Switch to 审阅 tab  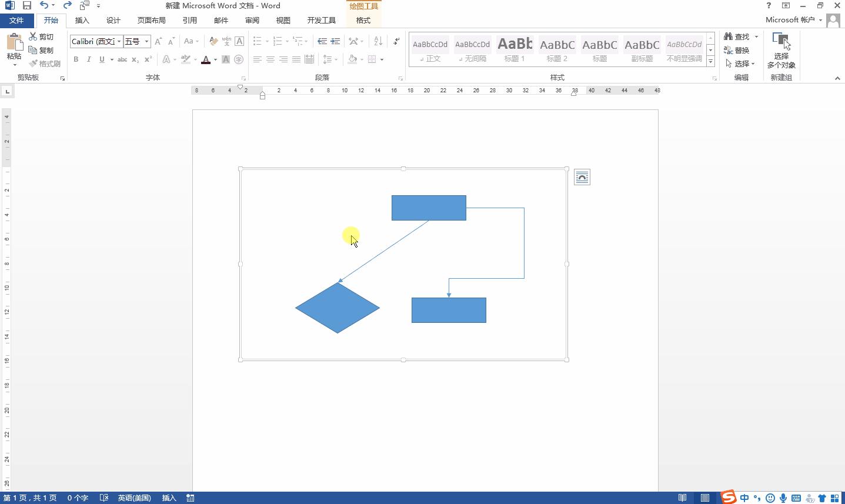pos(252,21)
